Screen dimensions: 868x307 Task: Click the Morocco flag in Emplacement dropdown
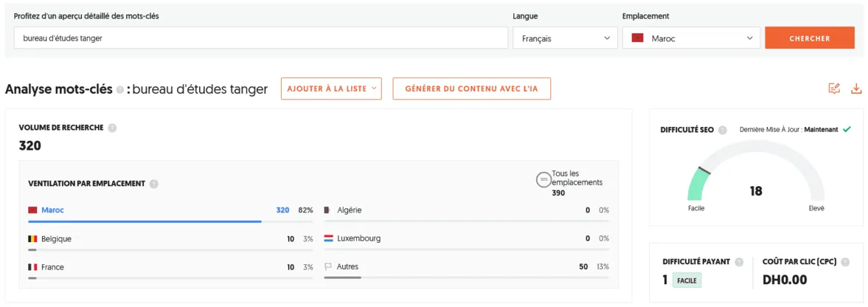[x=637, y=38]
